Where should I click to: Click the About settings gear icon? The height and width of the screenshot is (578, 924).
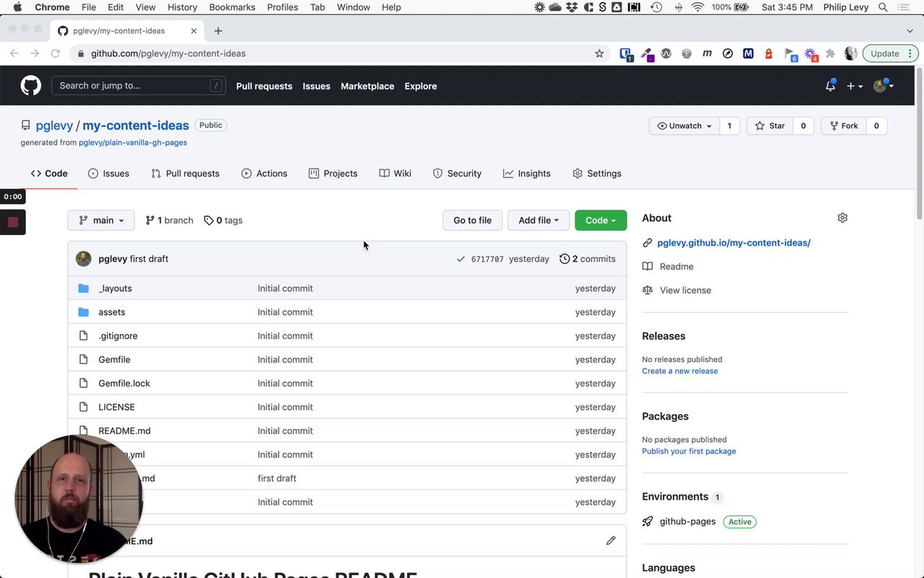[842, 217]
